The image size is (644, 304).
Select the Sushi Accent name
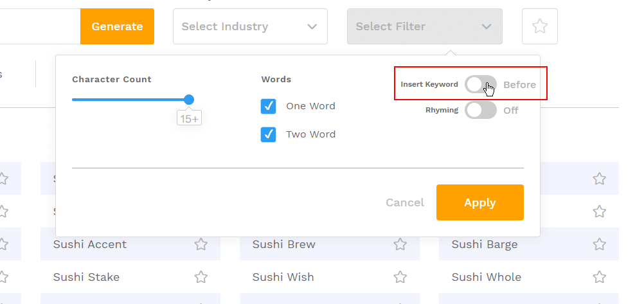90,244
